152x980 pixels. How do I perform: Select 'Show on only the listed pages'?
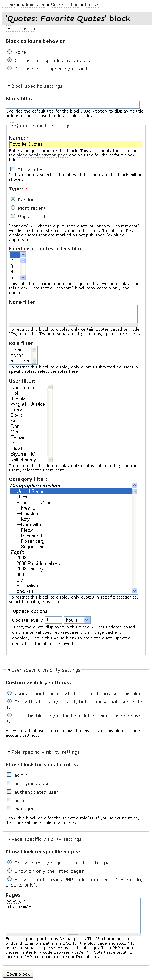point(9,871)
